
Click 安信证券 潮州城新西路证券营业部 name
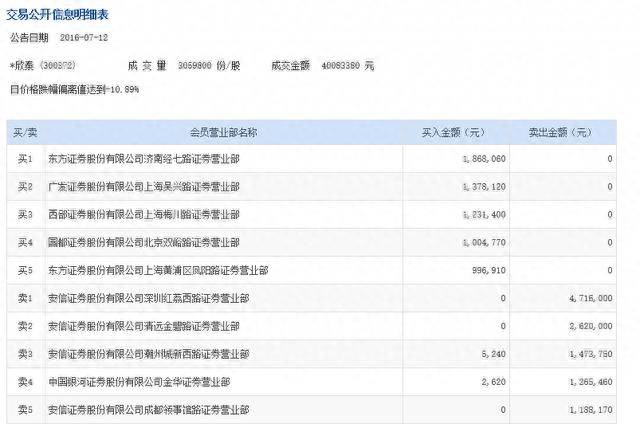149,354
